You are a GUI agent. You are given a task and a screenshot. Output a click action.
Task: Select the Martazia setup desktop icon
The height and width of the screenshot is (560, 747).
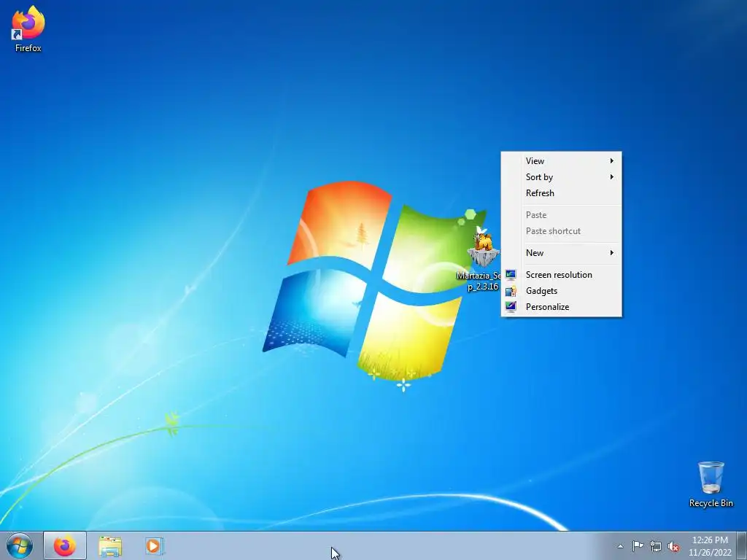coord(482,259)
